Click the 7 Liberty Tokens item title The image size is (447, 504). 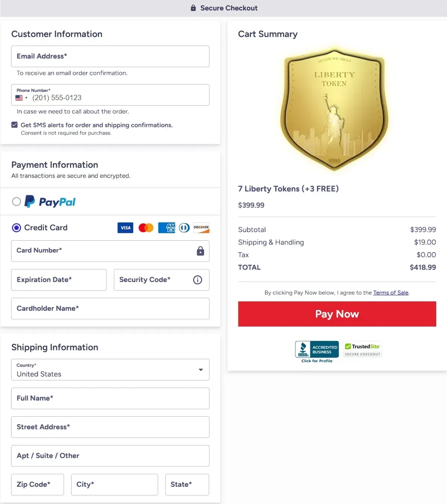click(288, 189)
